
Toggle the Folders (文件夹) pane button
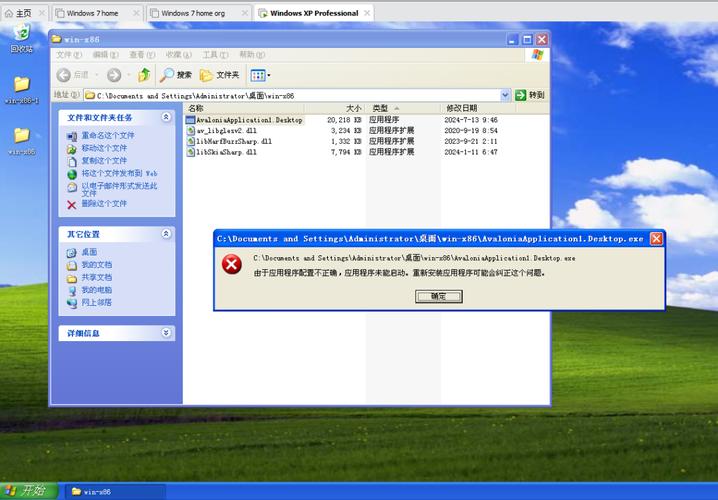220,75
